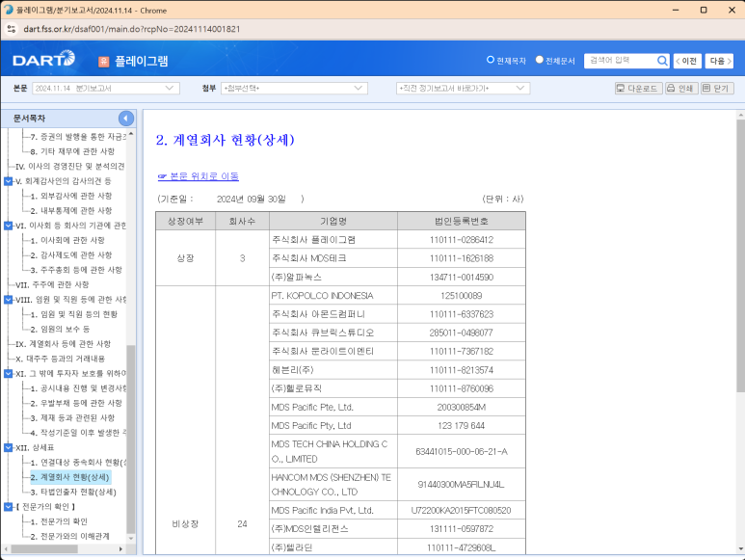
Task: Select the 전체문서 radio button
Action: tap(540, 60)
